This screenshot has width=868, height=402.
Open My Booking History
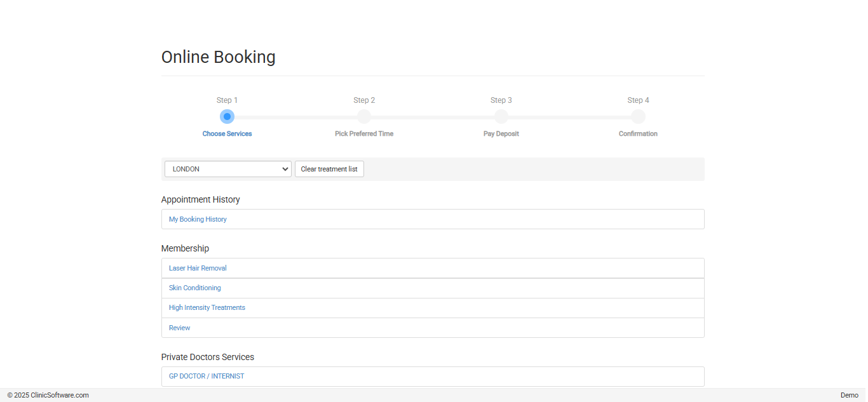198,218
